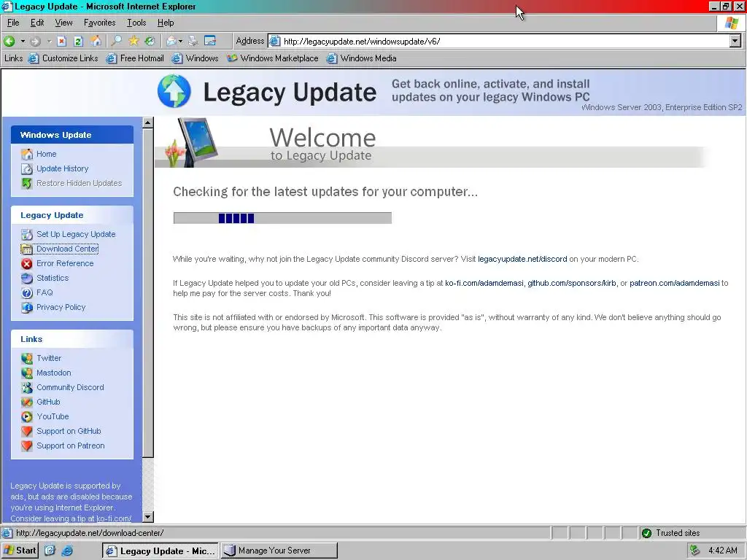Click the update checking progress bar
747x560 pixels.
pos(282,218)
